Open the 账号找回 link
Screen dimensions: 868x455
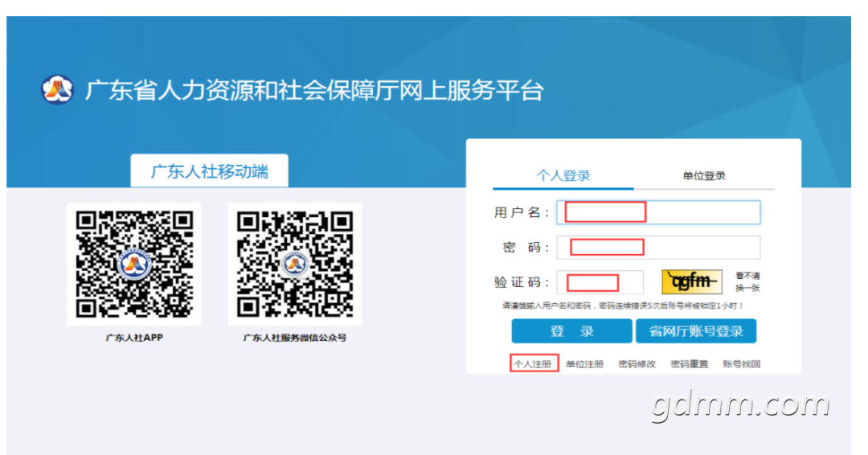[x=741, y=363]
